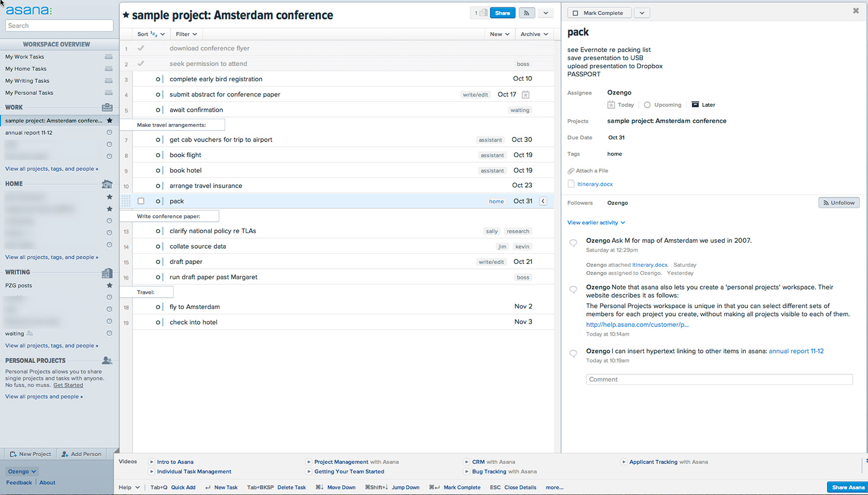Click the list icon beside My Work Tasks
868x495 pixels.
coord(108,57)
